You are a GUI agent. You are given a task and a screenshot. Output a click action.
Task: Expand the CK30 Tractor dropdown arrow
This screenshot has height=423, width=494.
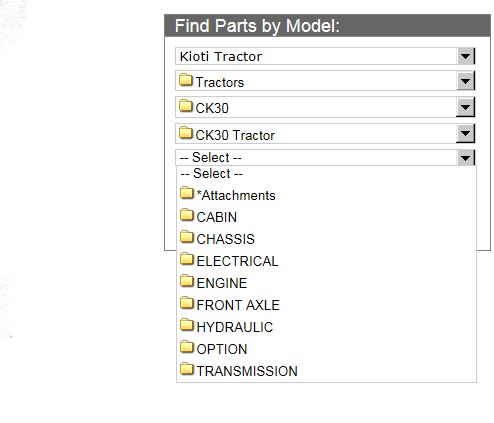[x=466, y=134]
